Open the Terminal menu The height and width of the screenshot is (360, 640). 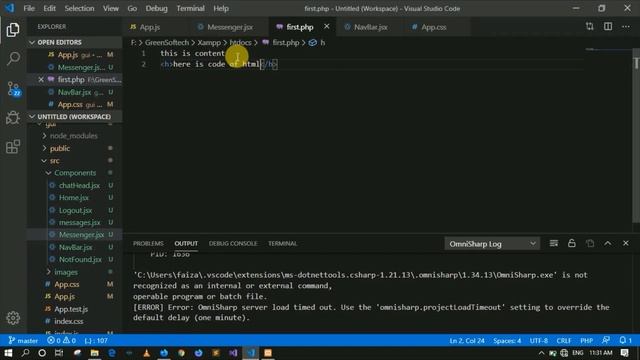tap(190, 8)
